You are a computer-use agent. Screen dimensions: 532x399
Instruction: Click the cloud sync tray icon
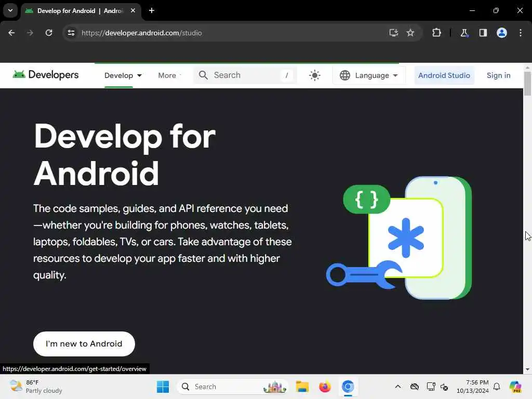tap(415, 387)
